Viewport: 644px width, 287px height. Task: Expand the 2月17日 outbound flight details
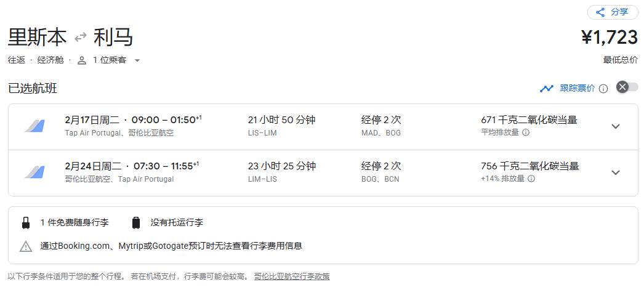[615, 126]
